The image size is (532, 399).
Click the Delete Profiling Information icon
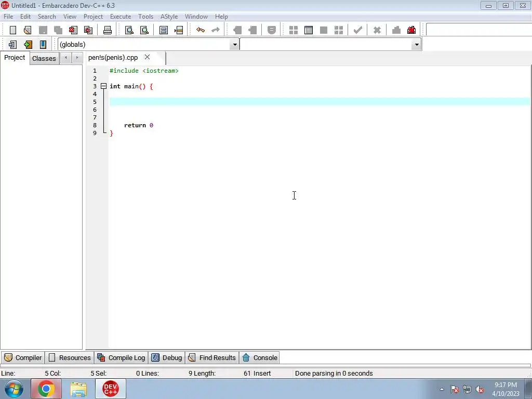[x=411, y=30]
